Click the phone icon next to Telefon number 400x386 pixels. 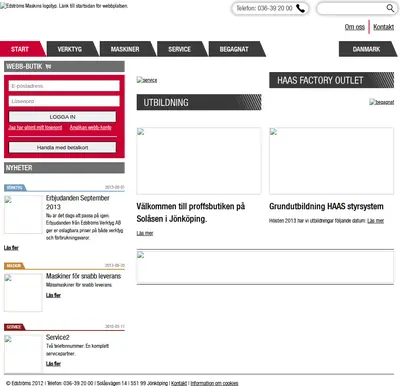coord(300,8)
